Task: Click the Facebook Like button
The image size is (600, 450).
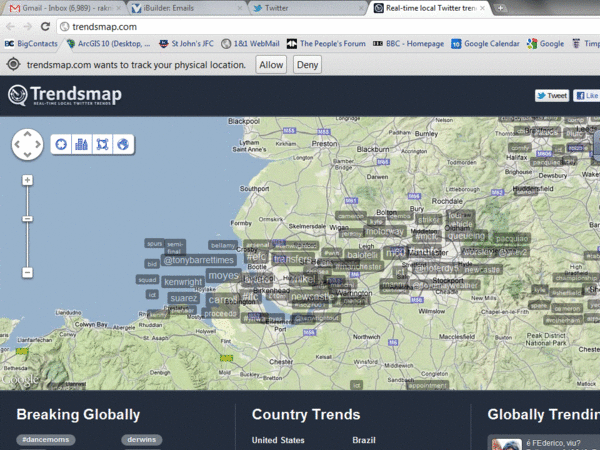Action: 587,96
